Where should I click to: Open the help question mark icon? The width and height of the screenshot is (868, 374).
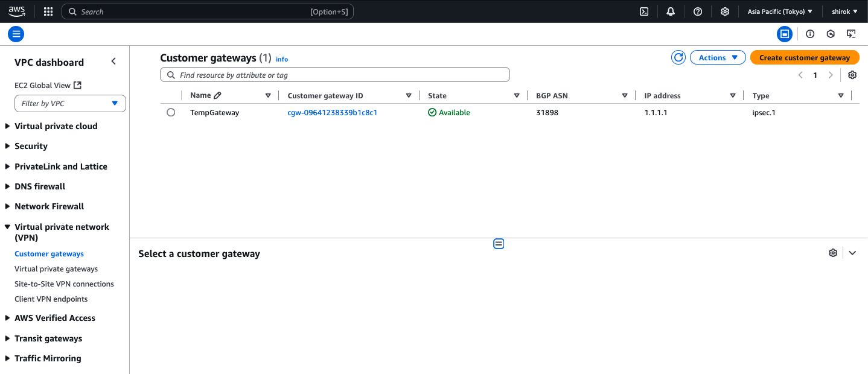pos(698,11)
